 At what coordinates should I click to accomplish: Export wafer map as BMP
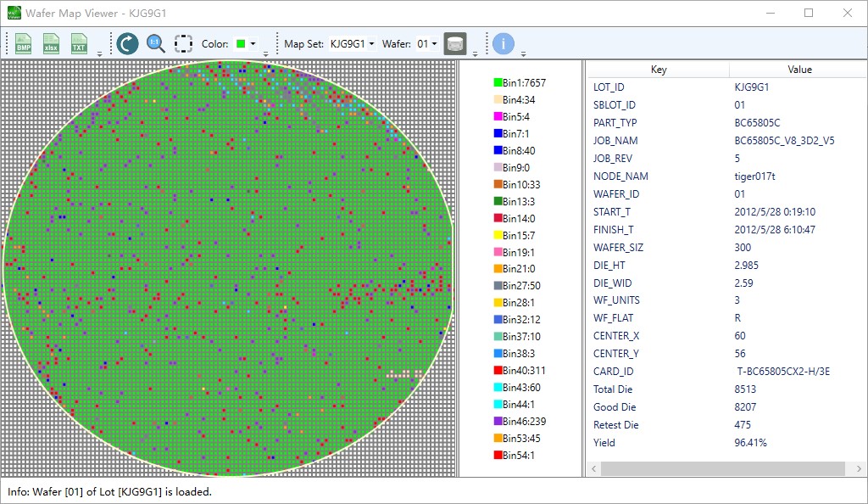24,43
